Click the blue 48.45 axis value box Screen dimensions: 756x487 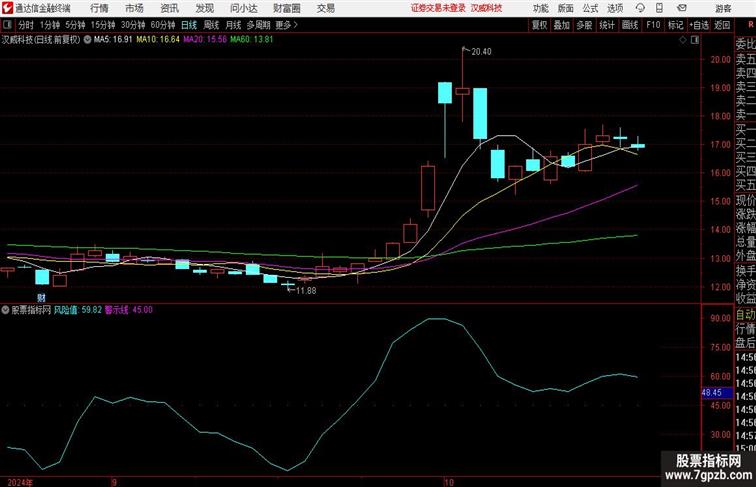tap(716, 393)
